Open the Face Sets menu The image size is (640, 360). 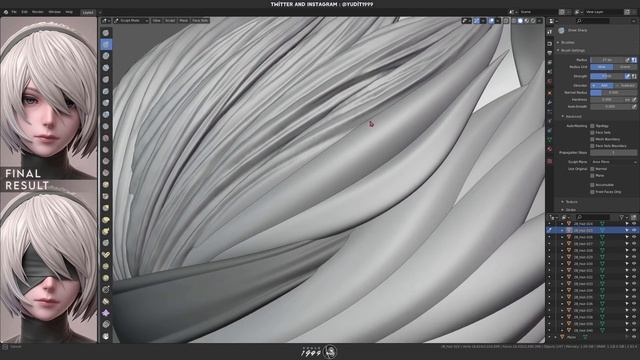pyautogui.click(x=200, y=20)
